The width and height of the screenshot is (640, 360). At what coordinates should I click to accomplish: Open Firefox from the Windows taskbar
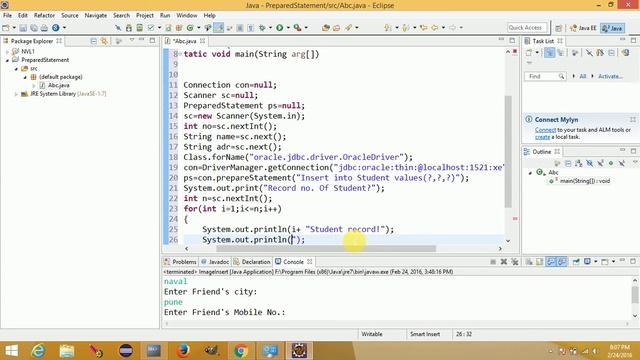(183, 351)
